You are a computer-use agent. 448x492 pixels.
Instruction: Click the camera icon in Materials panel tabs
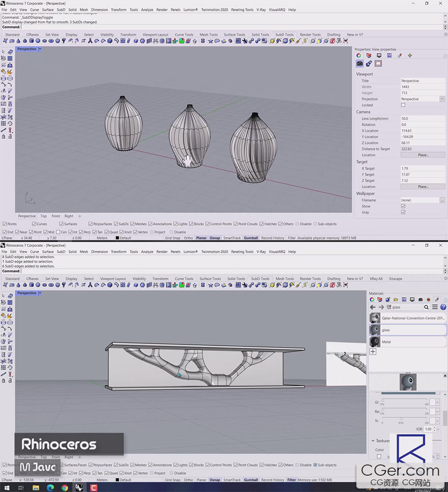(x=421, y=300)
